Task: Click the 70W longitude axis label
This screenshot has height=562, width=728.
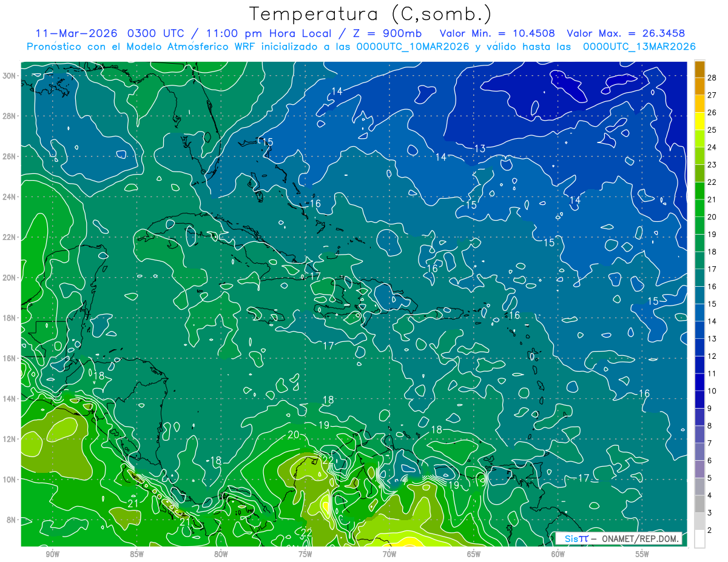Action: pyautogui.click(x=389, y=554)
